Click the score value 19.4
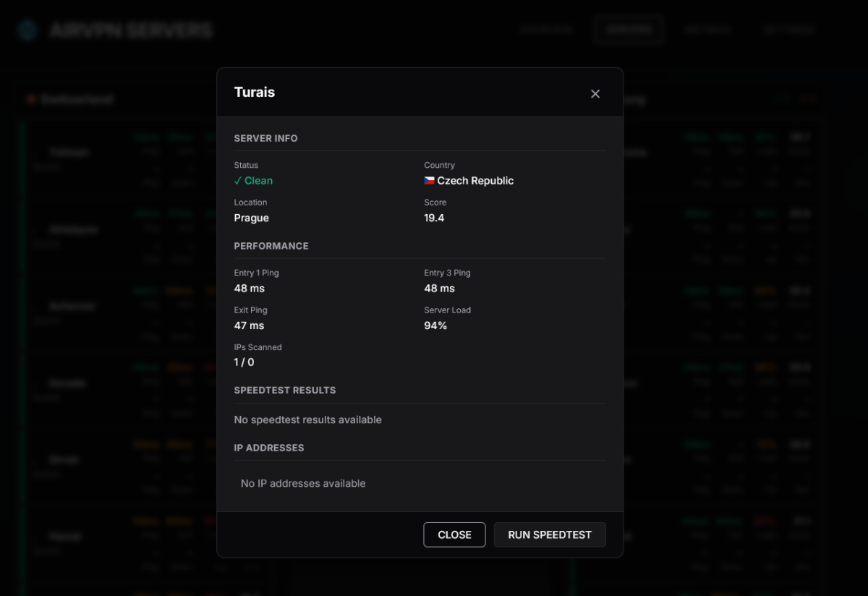868x596 pixels. pos(434,218)
